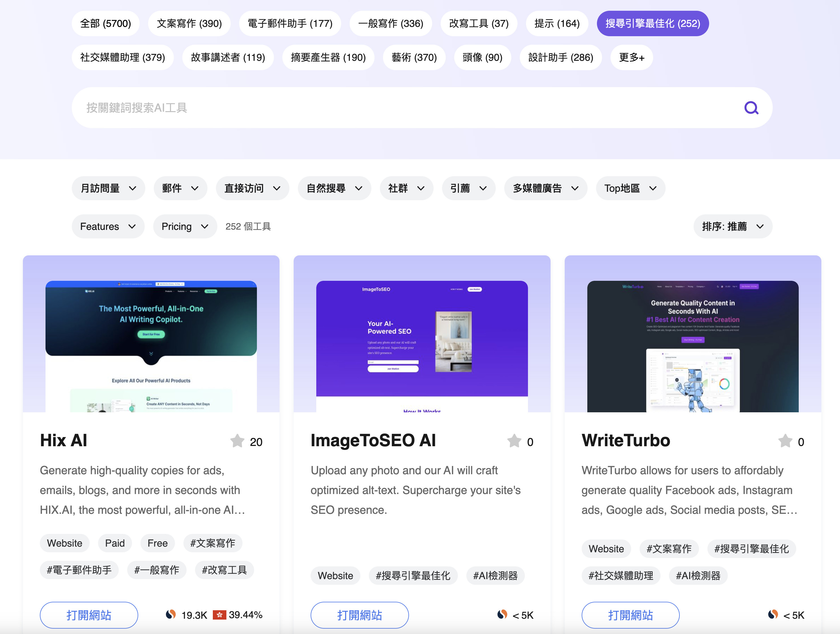Open the 排序: 推薦 sort dropdown
The height and width of the screenshot is (634, 840).
point(733,227)
